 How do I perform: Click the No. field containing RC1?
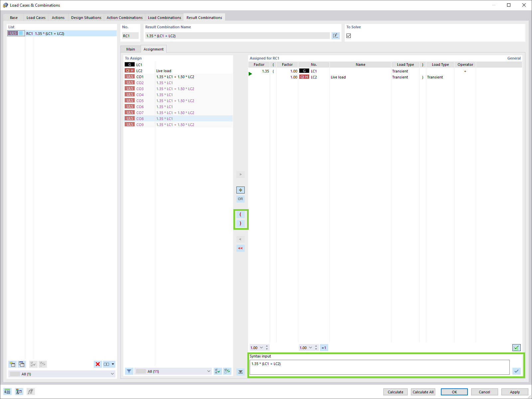(130, 36)
